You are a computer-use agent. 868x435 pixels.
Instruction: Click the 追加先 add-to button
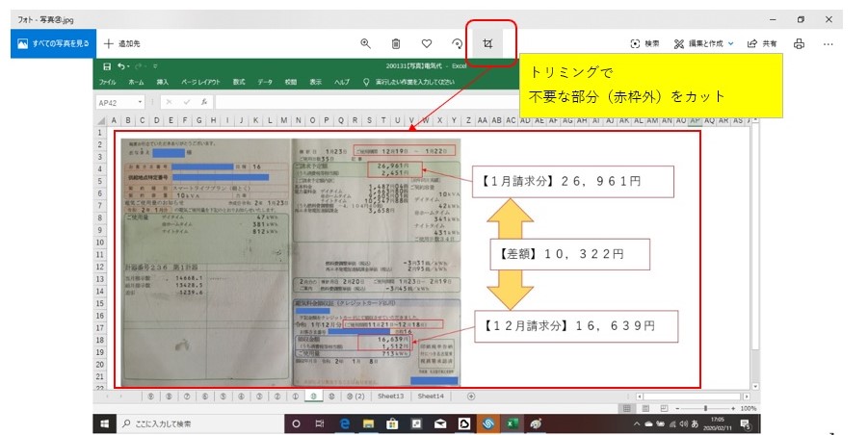121,43
